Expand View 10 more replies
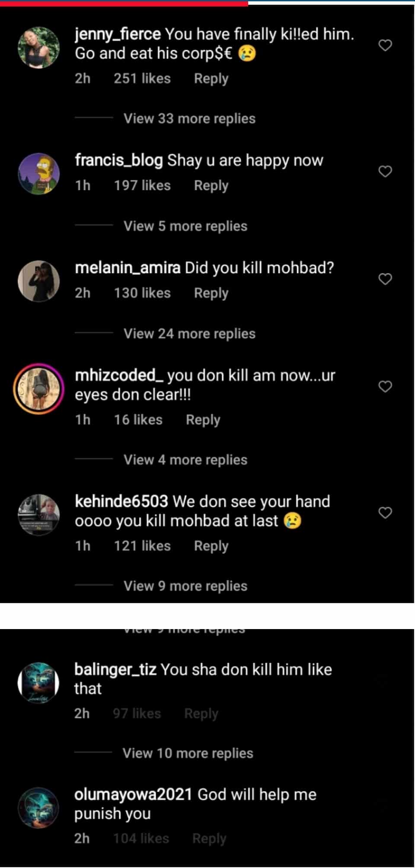 [x=188, y=753]
